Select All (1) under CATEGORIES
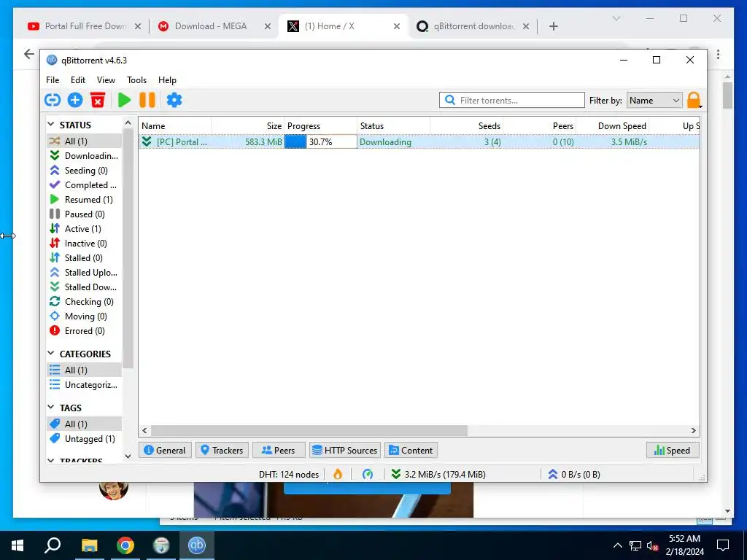 85,370
